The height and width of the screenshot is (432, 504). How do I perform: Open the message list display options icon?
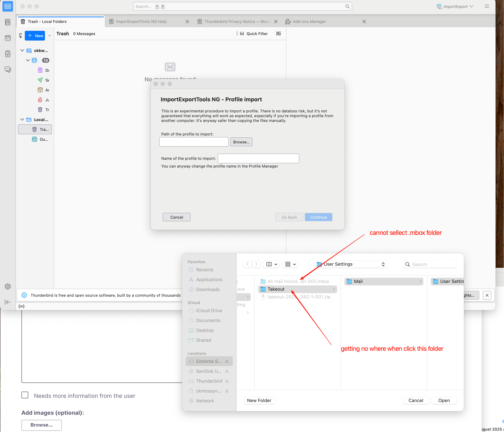pos(279,34)
